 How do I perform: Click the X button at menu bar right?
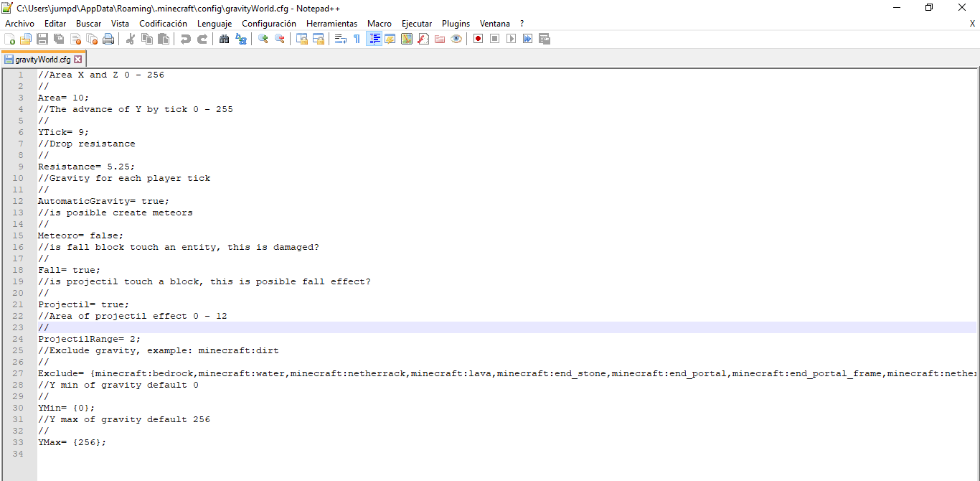point(972,24)
